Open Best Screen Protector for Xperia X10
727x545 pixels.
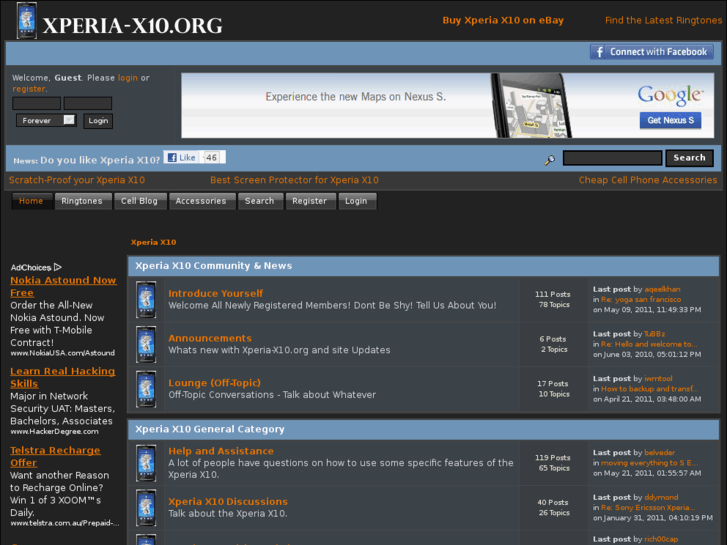[x=294, y=180]
